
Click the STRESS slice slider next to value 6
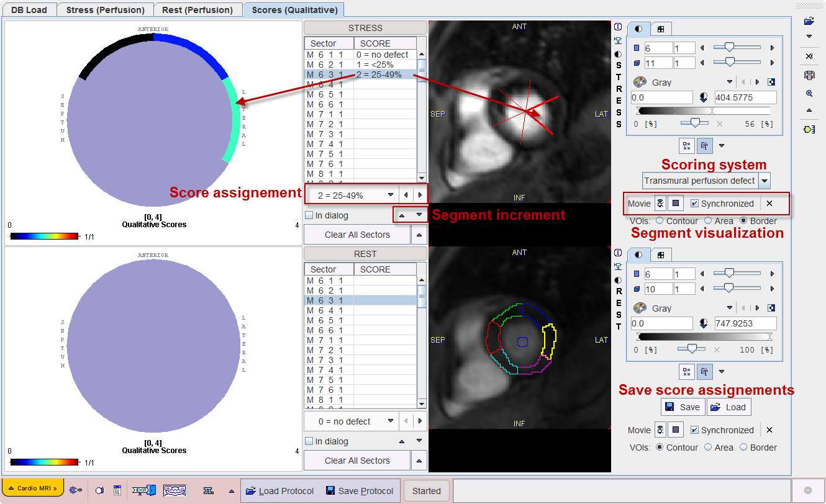pyautogui.click(x=737, y=47)
